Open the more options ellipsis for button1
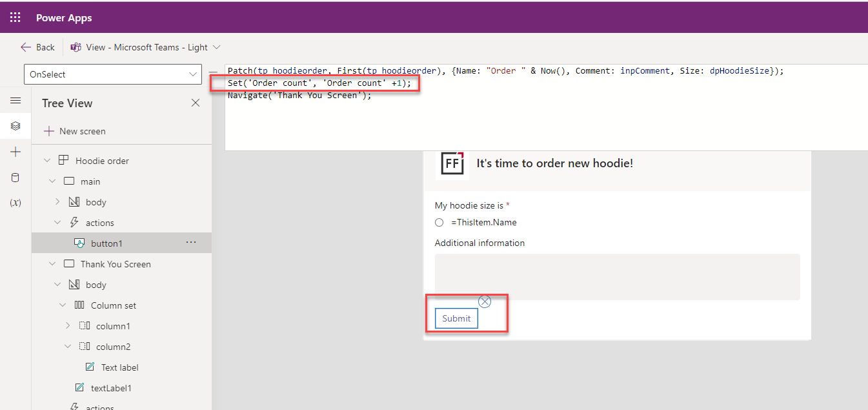This screenshot has width=868, height=410. point(191,243)
